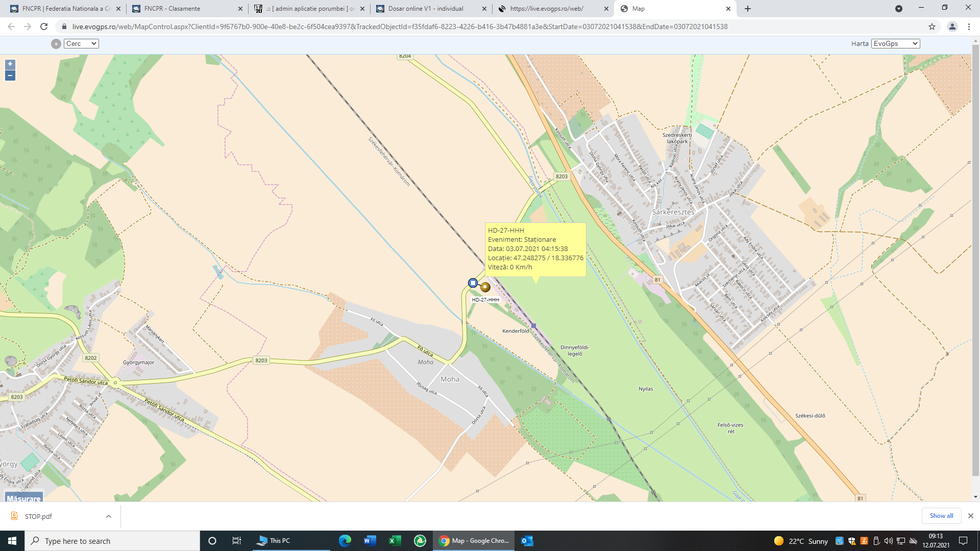Reload the page
980x551 pixels.
44,27
